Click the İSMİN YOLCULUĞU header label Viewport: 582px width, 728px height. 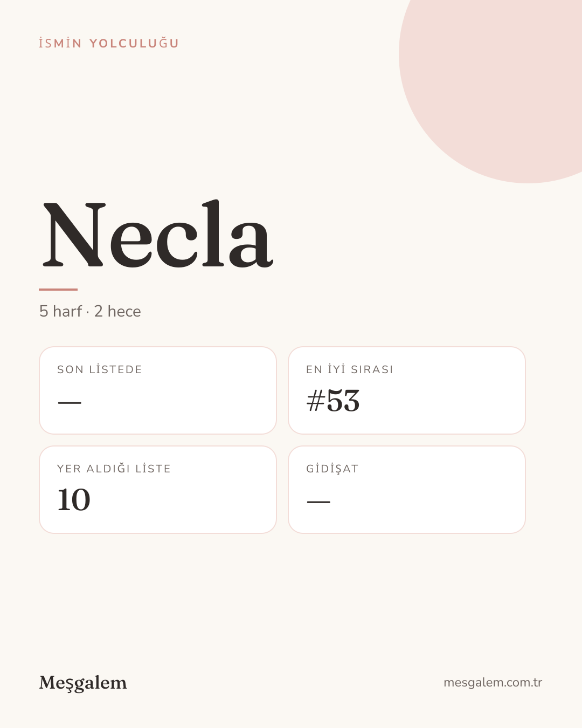[109, 43]
